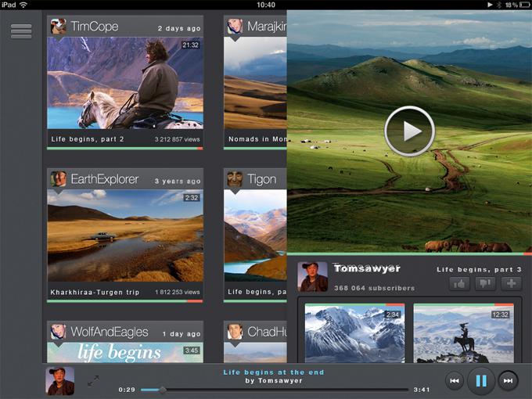The height and width of the screenshot is (399, 532).
Task: Select '1 812 253 views' text
Action: point(177,292)
